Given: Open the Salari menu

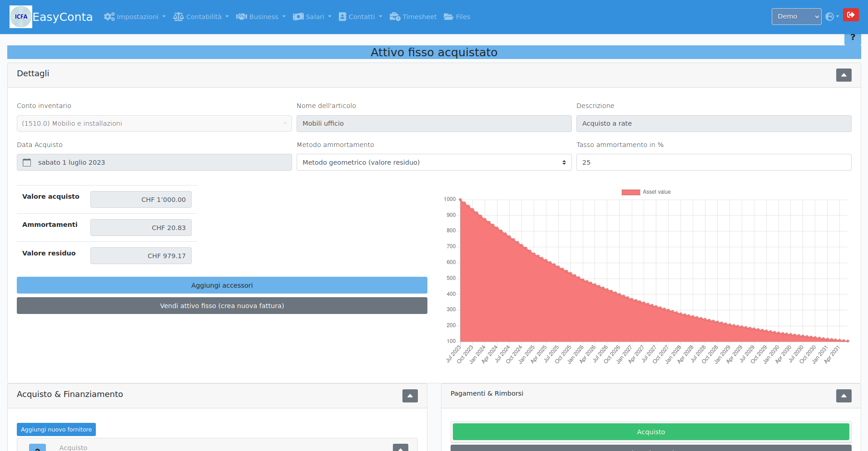Looking at the screenshot, I should pos(312,17).
